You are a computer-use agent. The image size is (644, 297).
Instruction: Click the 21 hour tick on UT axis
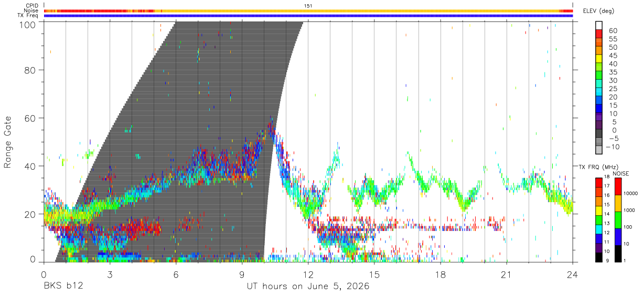point(507,274)
